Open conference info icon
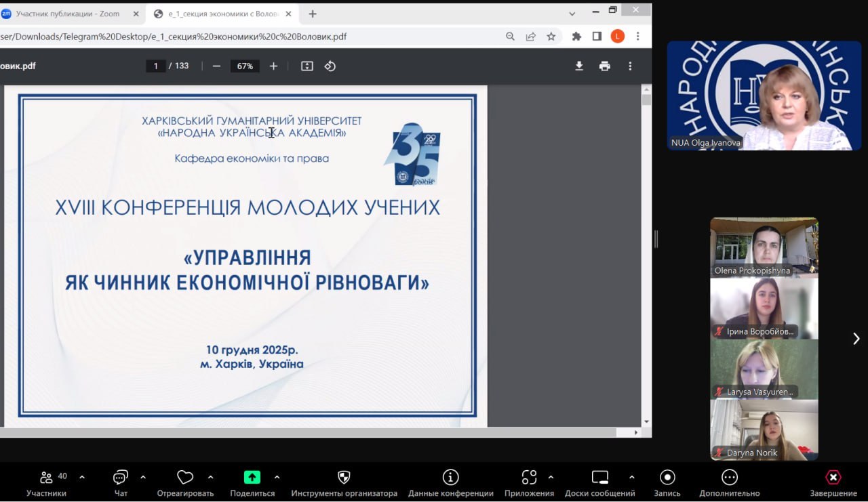 [450, 478]
